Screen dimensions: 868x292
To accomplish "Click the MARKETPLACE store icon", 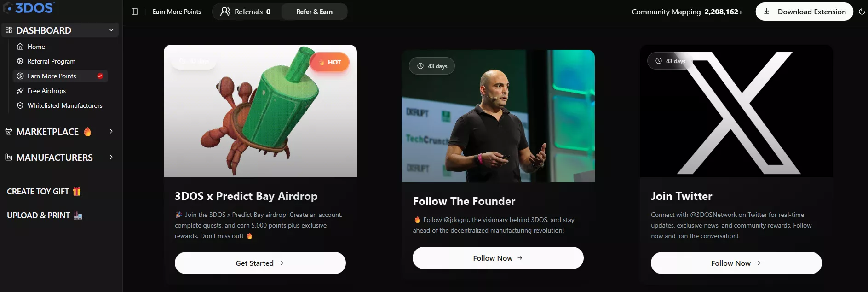I will point(9,131).
